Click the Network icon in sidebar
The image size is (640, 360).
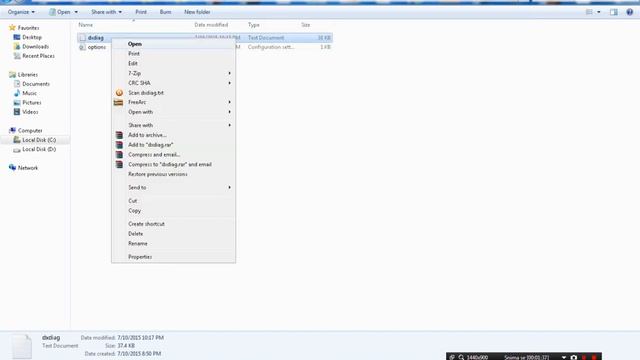12,168
